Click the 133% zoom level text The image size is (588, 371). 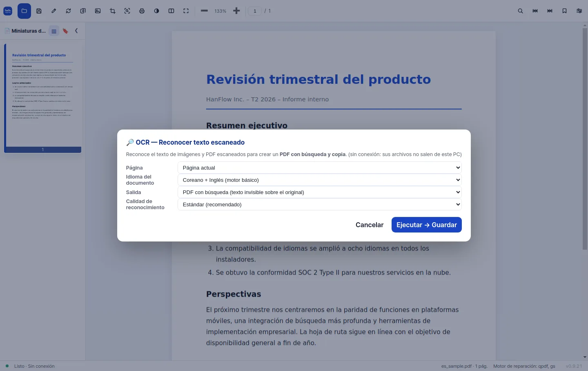220,11
